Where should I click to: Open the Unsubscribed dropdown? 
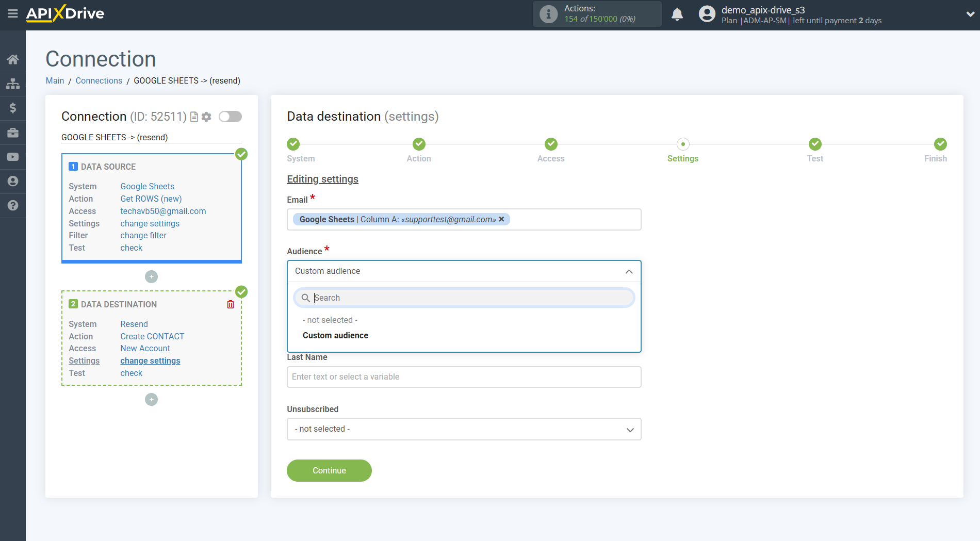463,429
